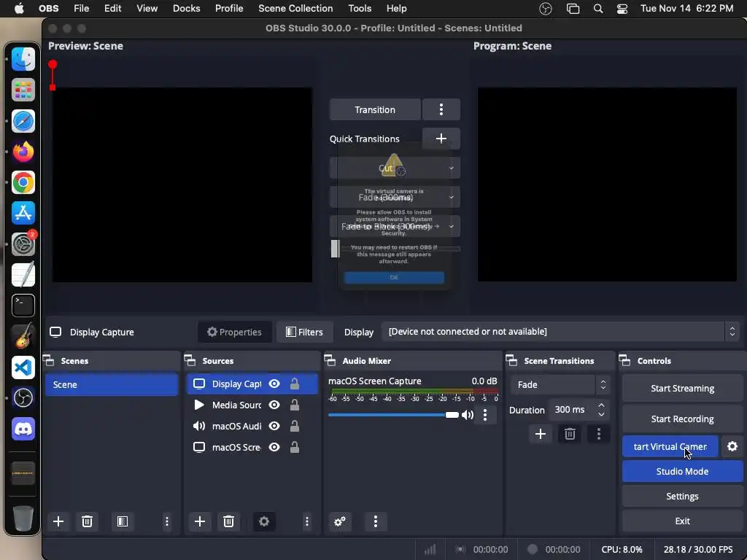This screenshot has width=747, height=560.
Task: Toggle visibility of Display Capture source
Action: coord(274,384)
